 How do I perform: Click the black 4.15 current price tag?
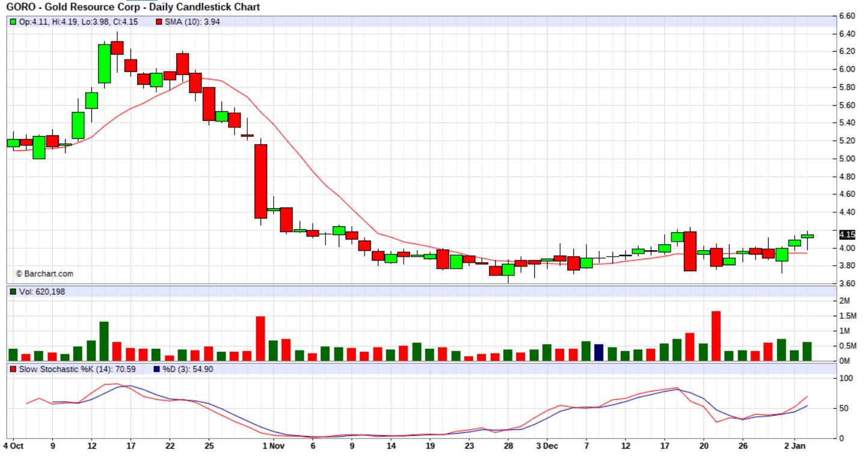(848, 235)
